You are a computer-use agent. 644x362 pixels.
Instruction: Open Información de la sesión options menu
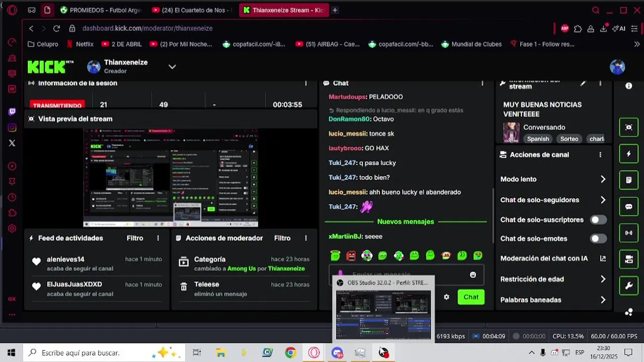(x=305, y=83)
